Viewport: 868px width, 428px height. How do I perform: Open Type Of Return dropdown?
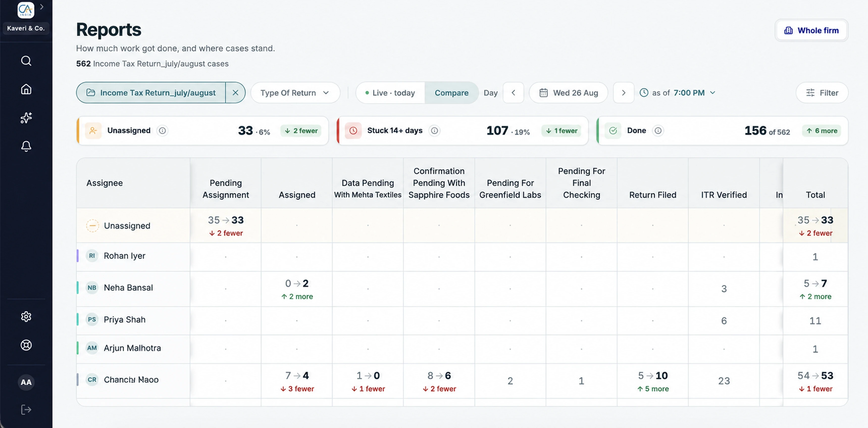(295, 93)
